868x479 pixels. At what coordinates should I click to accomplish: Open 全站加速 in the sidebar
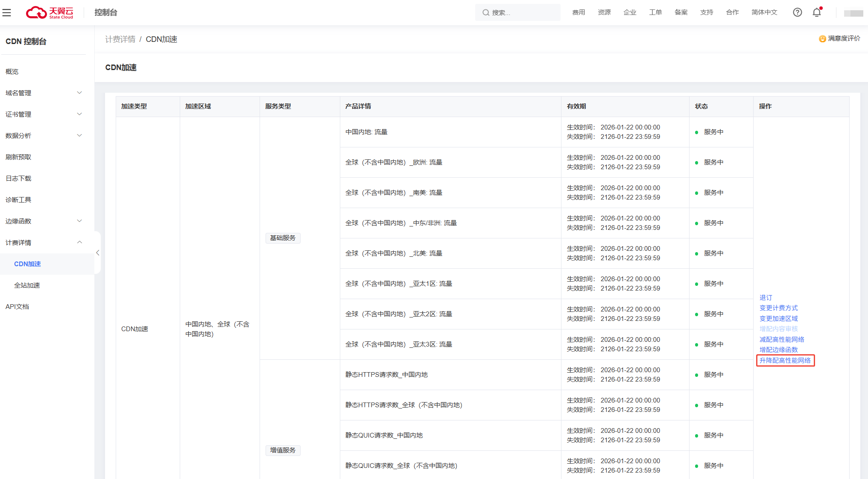pos(27,285)
